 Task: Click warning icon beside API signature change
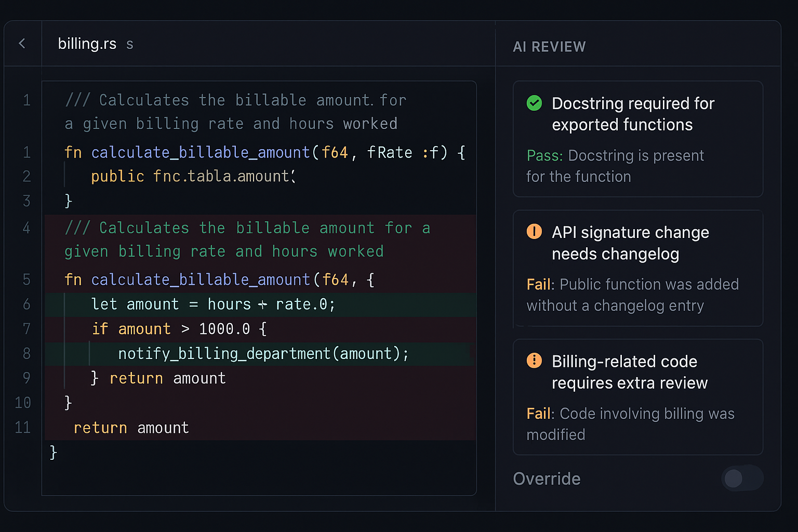pyautogui.click(x=534, y=232)
